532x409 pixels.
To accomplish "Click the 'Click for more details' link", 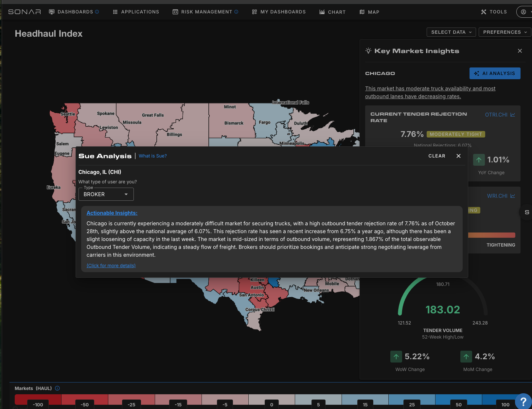I will point(111,266).
